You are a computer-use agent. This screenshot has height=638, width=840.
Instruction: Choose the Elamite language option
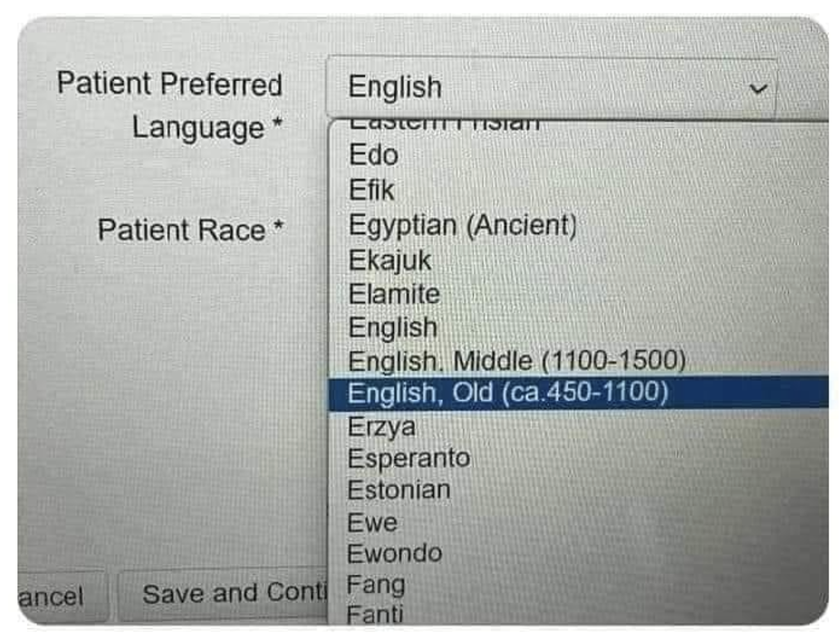click(394, 294)
